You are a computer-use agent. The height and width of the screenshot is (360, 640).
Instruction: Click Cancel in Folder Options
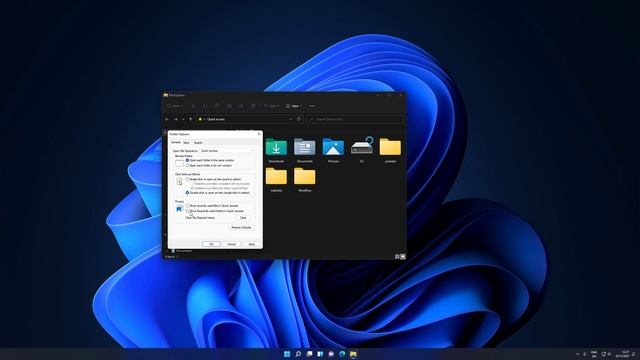(x=231, y=244)
